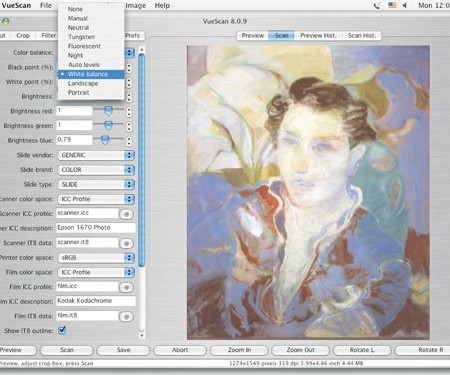450x375 pixels.
Task: Open the Slide vendor GENERIC dropdown
Action: [x=96, y=155]
